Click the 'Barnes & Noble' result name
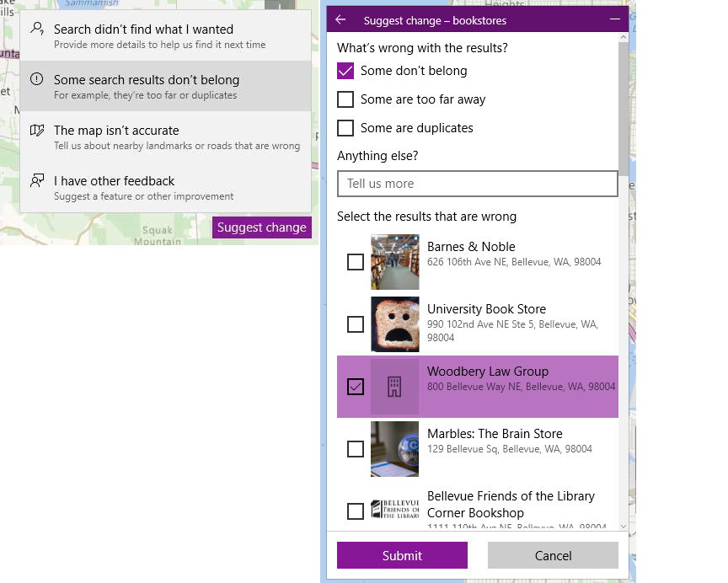The width and height of the screenshot is (728, 583). click(x=471, y=247)
